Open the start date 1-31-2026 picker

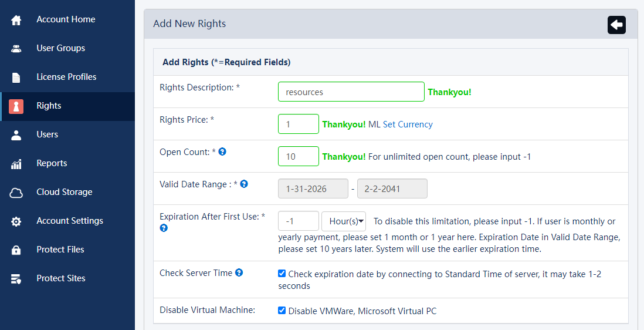[x=313, y=189]
